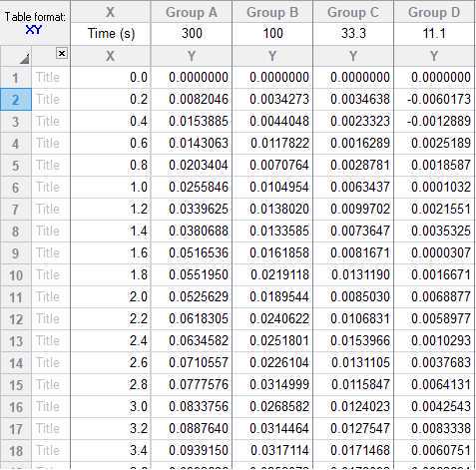The image size is (476, 470).
Task: Select Group D value 0.0000307
Action: coord(434,253)
